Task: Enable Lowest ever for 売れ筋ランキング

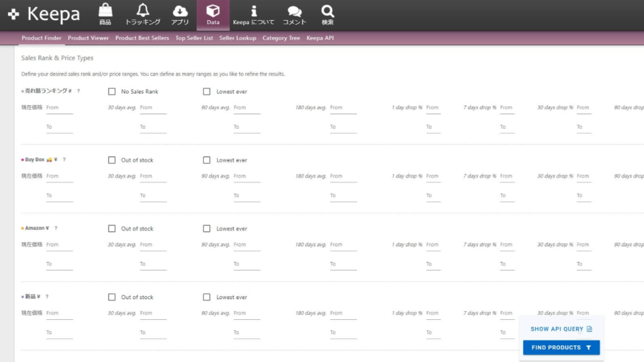Action: tap(206, 92)
